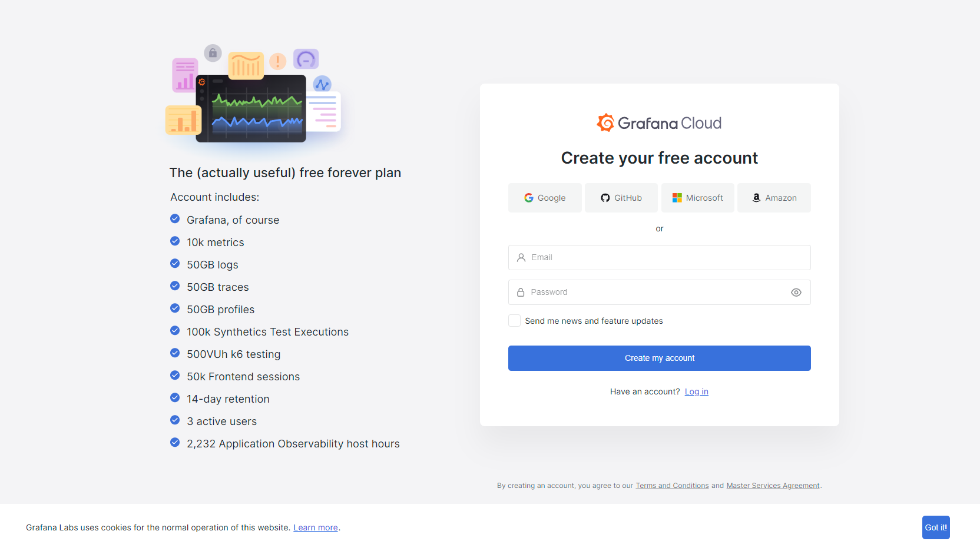
Task: Sign up using the GitHub icon button
Action: (x=621, y=198)
